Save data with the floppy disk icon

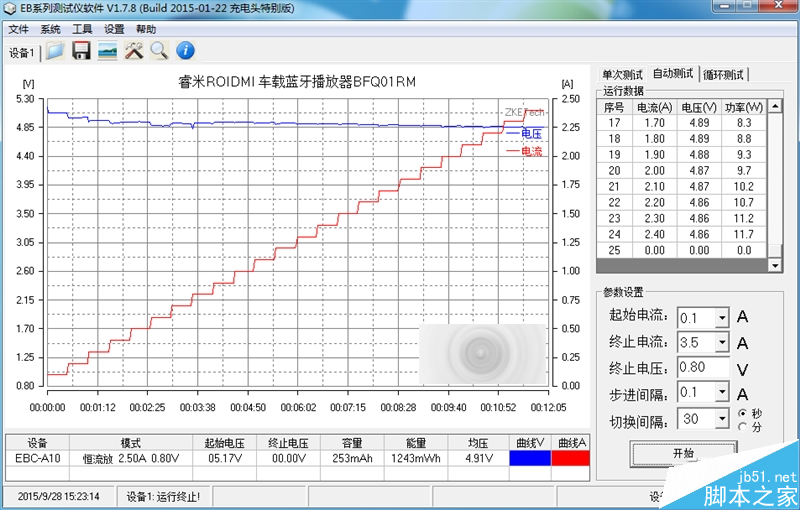81,50
